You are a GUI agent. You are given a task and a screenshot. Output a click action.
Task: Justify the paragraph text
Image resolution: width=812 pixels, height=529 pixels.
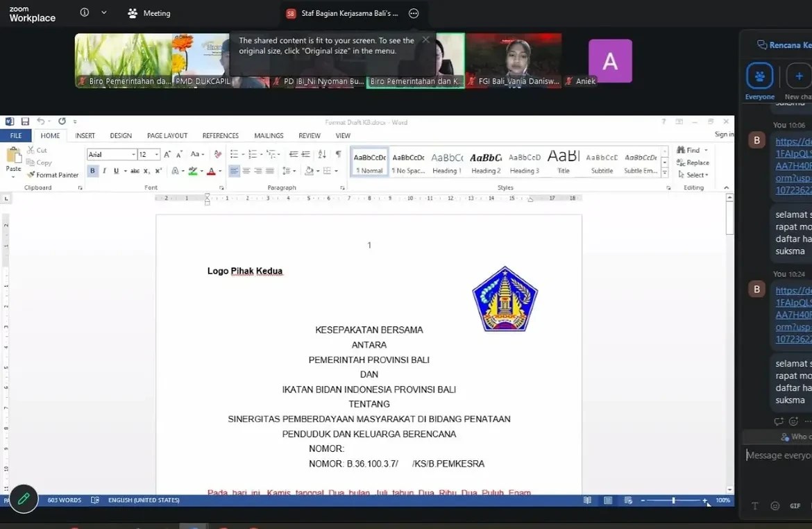click(270, 171)
